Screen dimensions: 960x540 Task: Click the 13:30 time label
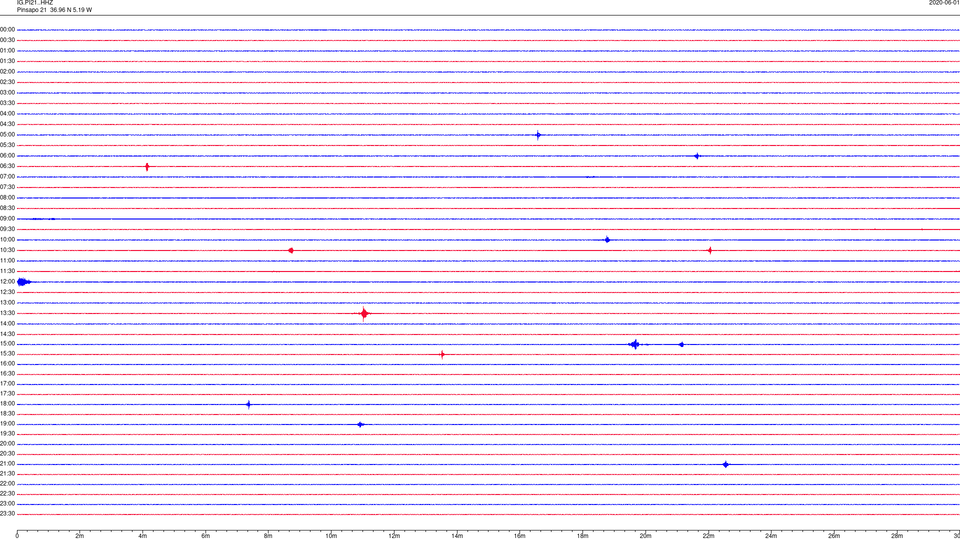pyautogui.click(x=7, y=313)
